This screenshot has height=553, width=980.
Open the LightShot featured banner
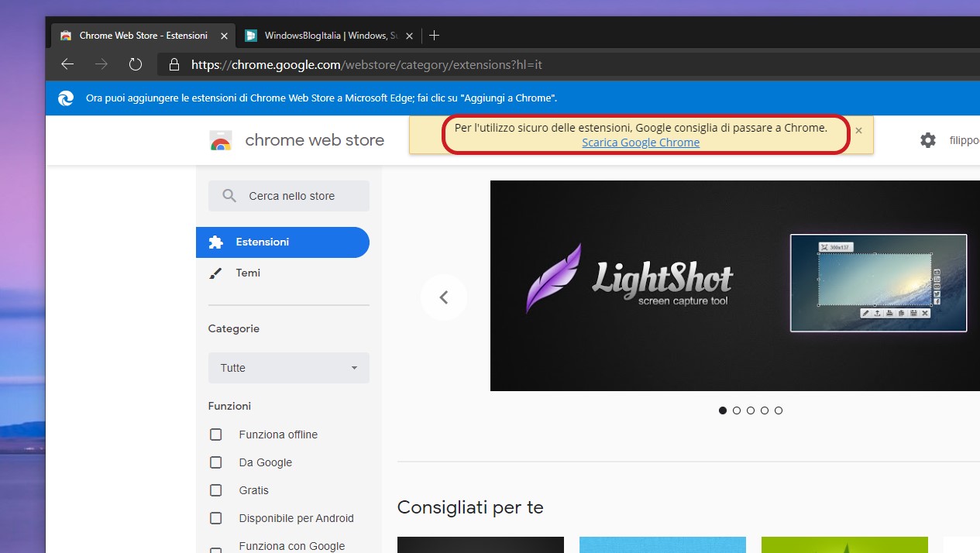point(734,286)
